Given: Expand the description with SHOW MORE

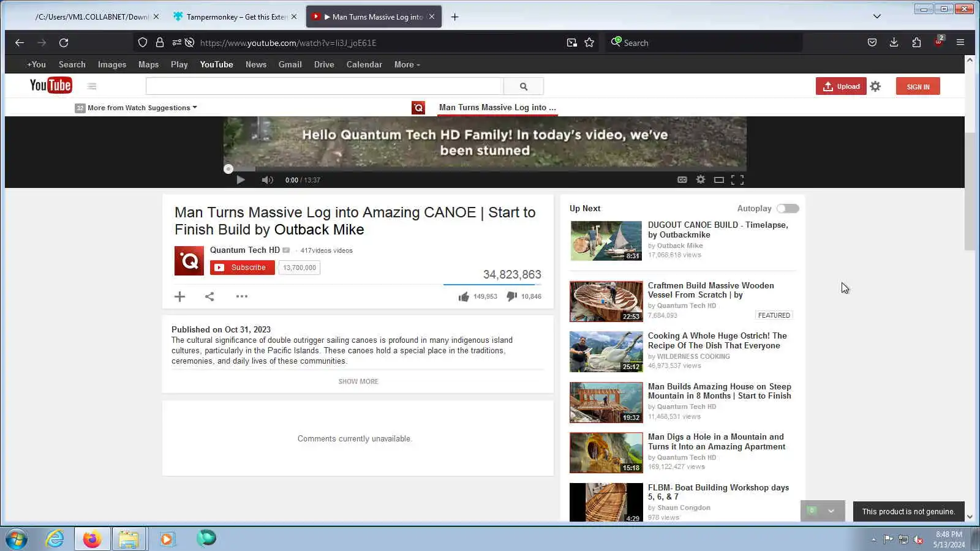Looking at the screenshot, I should (358, 381).
